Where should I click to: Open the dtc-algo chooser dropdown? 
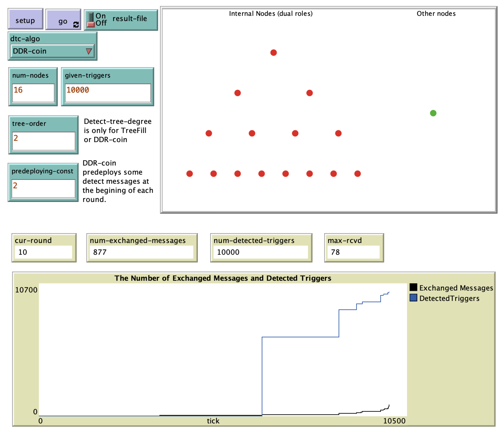coord(52,51)
